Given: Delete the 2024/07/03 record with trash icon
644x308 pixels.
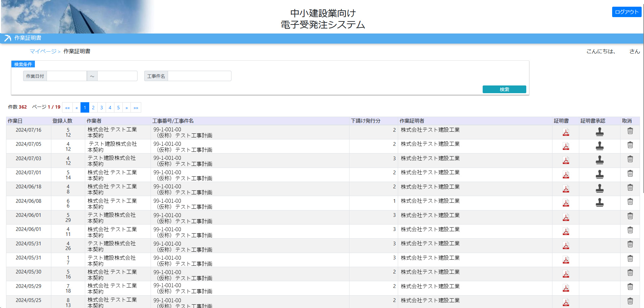Looking at the screenshot, I should coord(630,159).
